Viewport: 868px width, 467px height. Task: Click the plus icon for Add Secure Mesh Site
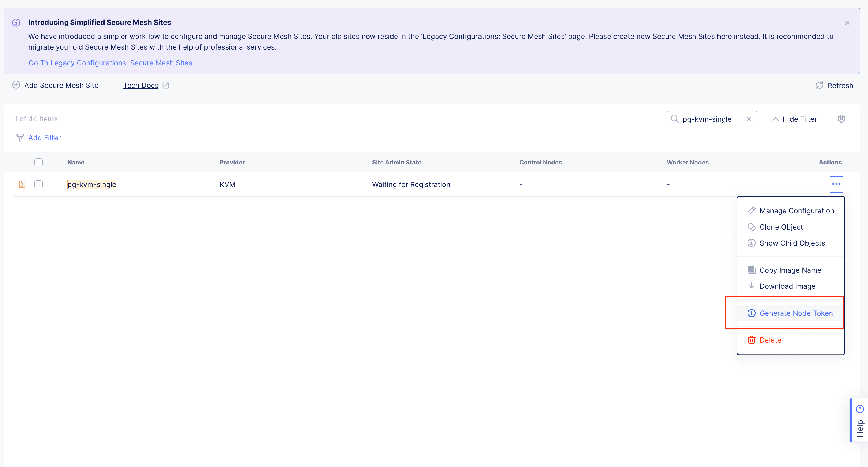point(16,85)
